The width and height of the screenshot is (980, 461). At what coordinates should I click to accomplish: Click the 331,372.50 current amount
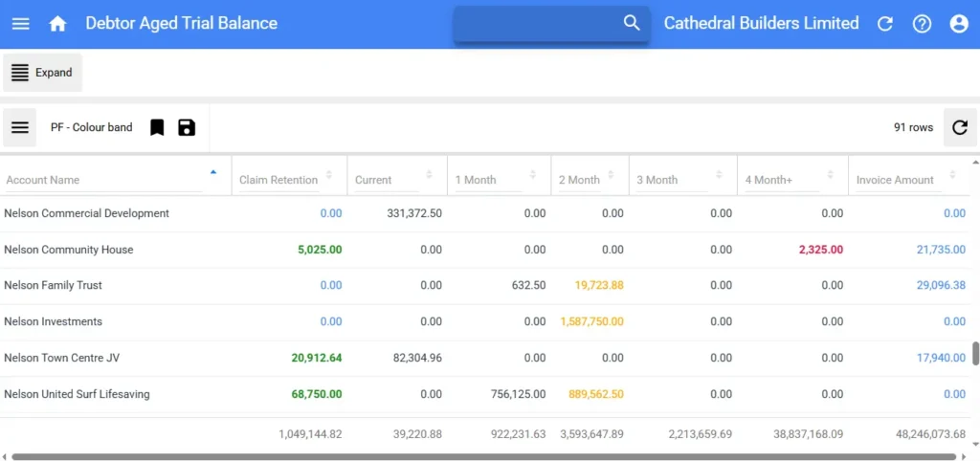pyautogui.click(x=414, y=213)
